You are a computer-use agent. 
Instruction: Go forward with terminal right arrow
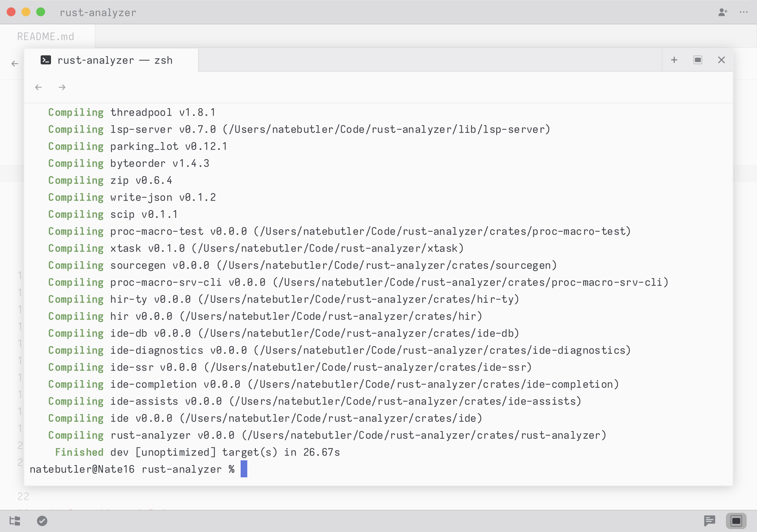tap(62, 88)
